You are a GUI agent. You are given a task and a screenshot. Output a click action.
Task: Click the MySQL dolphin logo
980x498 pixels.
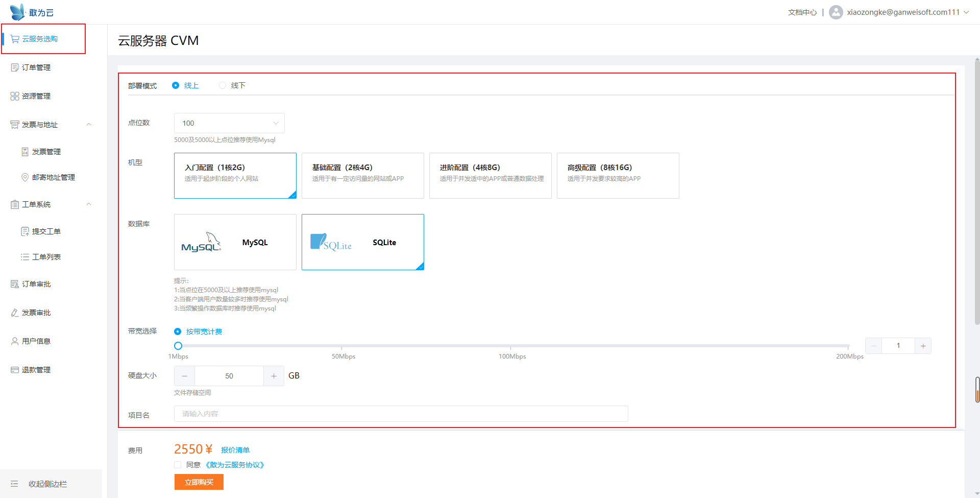pos(201,242)
